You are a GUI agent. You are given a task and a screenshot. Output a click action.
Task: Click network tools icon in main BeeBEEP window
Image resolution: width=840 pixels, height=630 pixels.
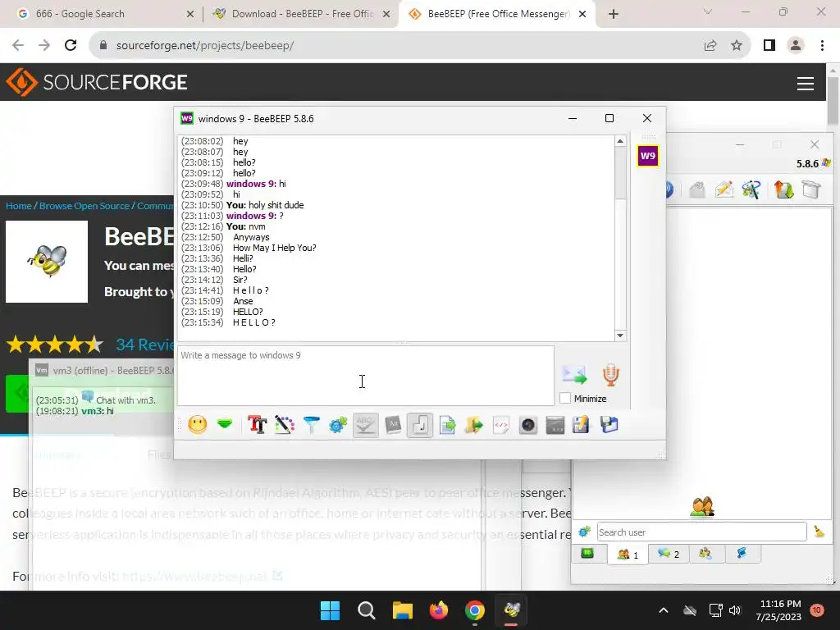coord(751,189)
